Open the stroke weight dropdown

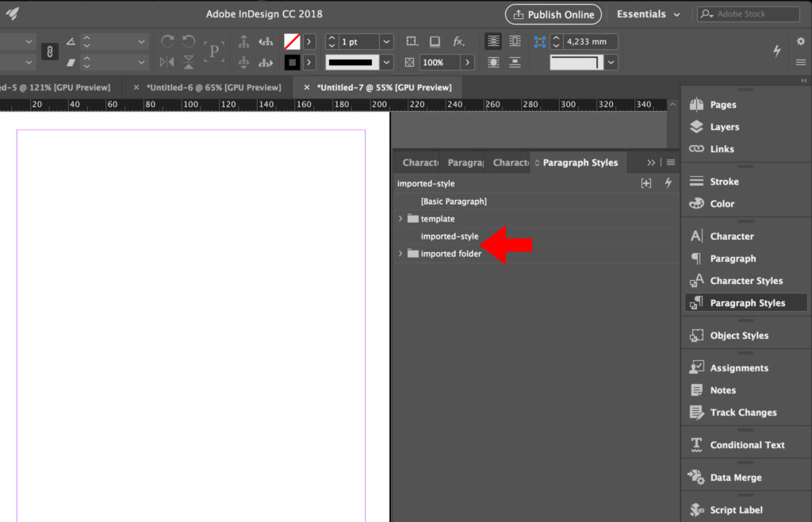point(386,41)
